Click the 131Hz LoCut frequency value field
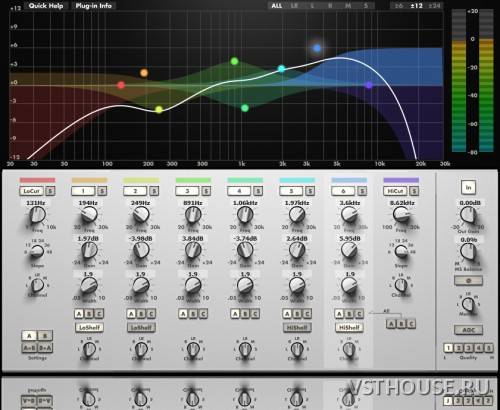The image size is (500, 410). (36, 203)
